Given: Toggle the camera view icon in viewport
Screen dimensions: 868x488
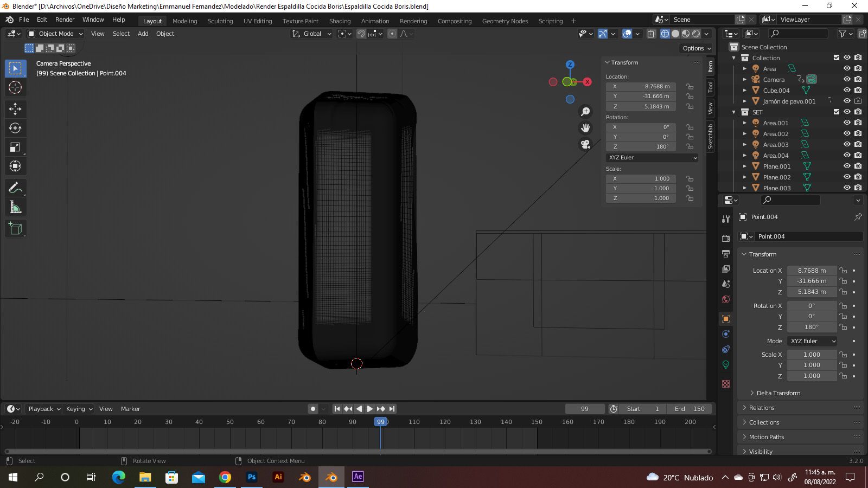Looking at the screenshot, I should point(585,144).
